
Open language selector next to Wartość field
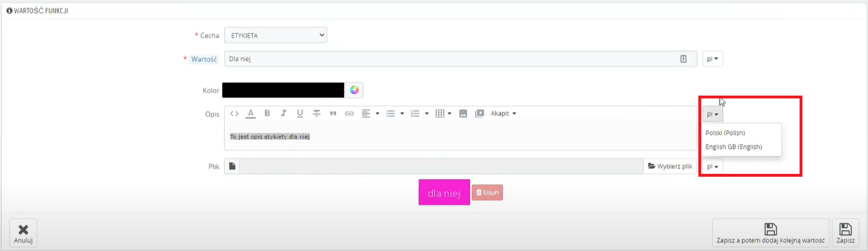point(713,59)
